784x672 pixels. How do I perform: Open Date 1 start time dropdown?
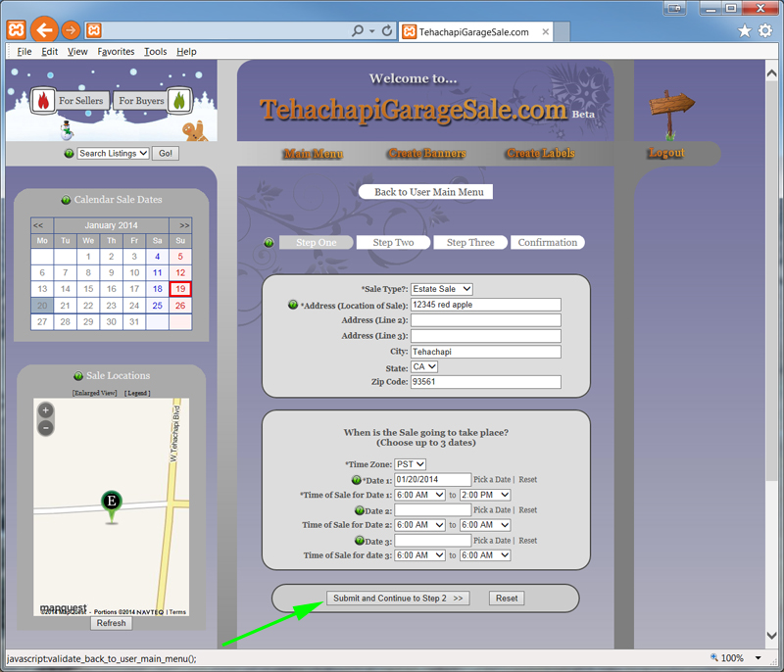(420, 495)
